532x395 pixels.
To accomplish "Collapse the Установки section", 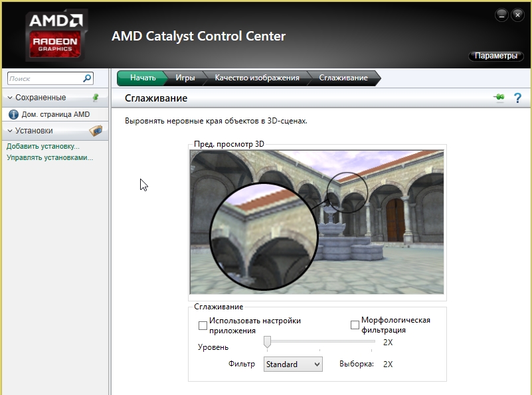I will (x=10, y=131).
